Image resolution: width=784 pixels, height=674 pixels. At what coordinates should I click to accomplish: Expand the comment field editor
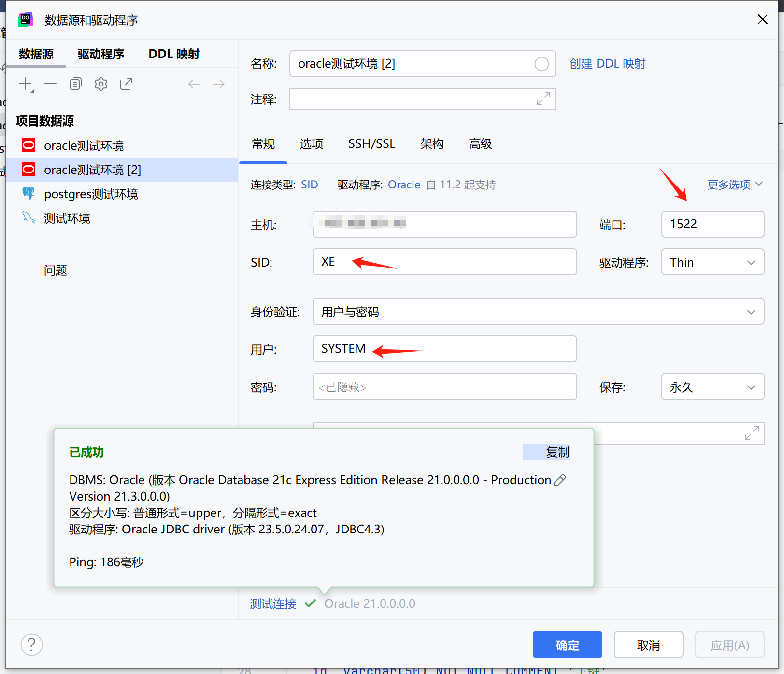point(543,99)
